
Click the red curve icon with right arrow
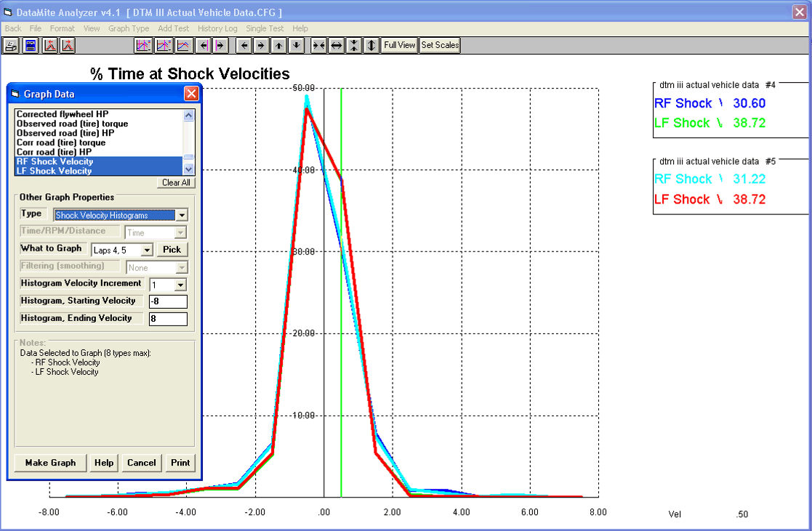click(x=68, y=46)
